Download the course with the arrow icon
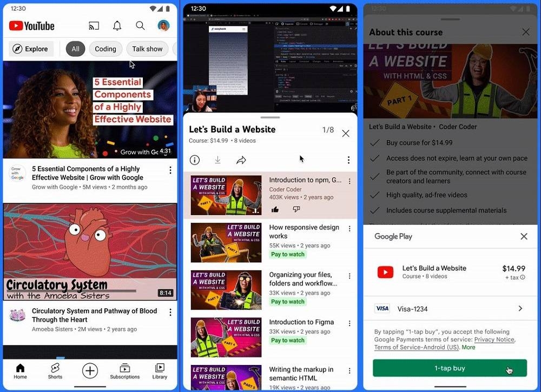Screen dimensions: 541x392 coord(217,160)
